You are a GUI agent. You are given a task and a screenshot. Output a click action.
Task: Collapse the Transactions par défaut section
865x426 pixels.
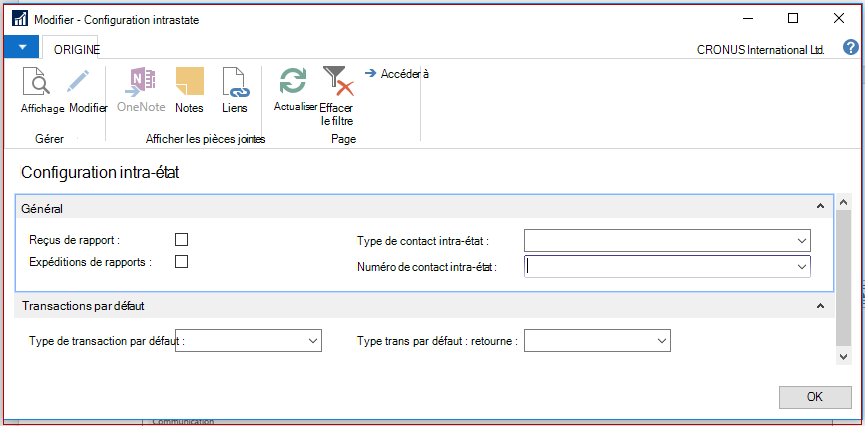tap(820, 306)
